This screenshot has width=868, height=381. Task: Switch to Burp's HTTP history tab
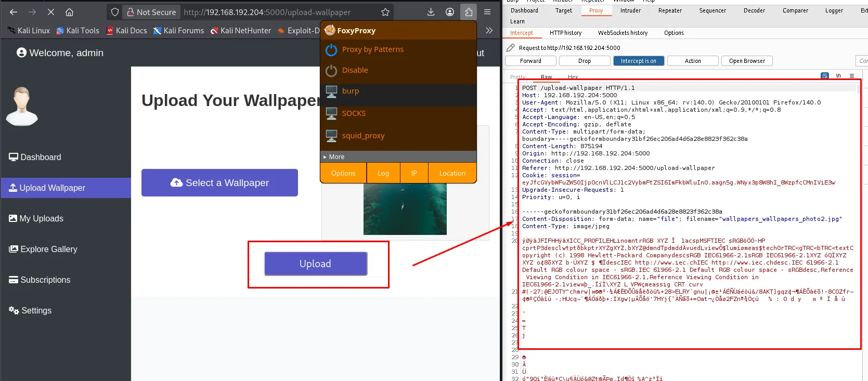click(565, 33)
